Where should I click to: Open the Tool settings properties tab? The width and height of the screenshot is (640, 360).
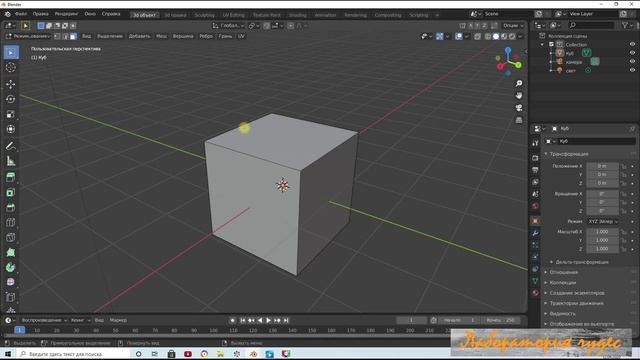click(535, 143)
